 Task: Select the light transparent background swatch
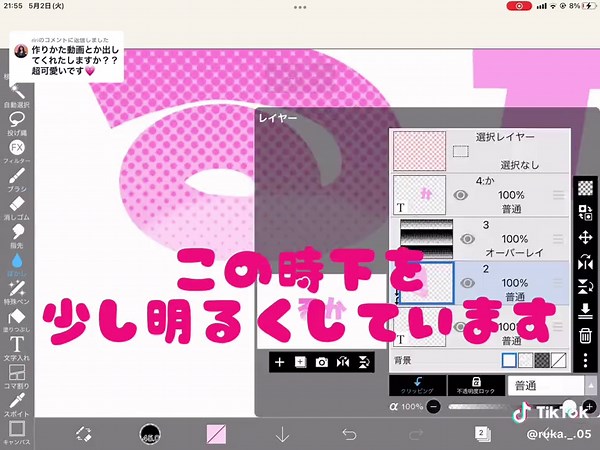[x=525, y=360]
